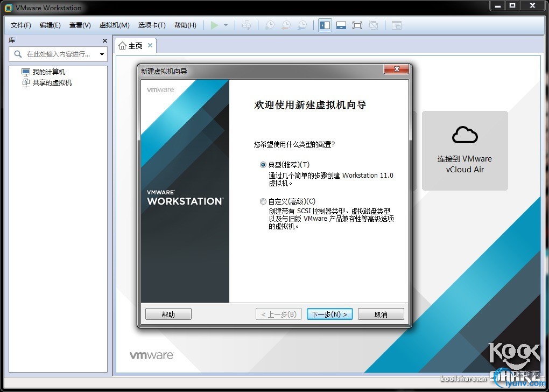Click the 帮助 button in the wizard
Screen dimensions: 549x392
pyautogui.click(x=168, y=314)
